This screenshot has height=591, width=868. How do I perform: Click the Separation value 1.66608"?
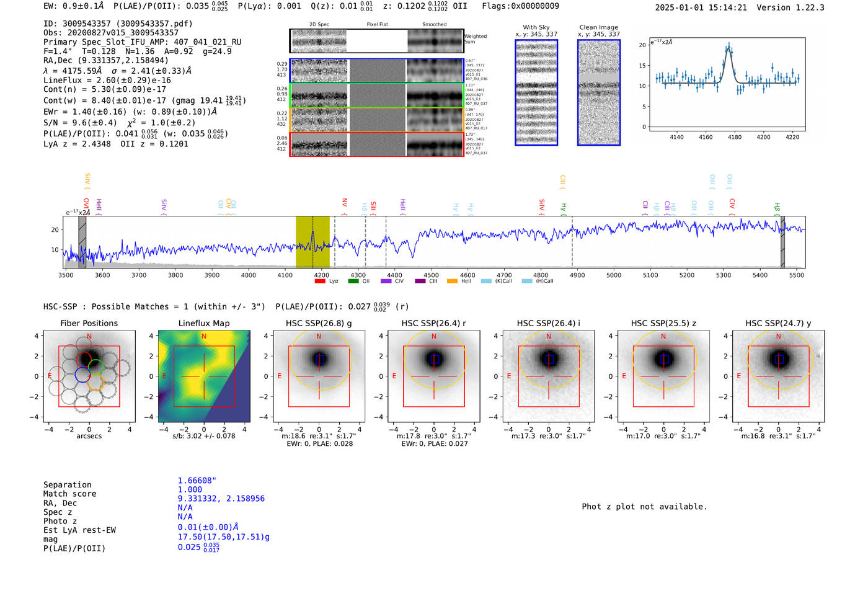(x=197, y=481)
